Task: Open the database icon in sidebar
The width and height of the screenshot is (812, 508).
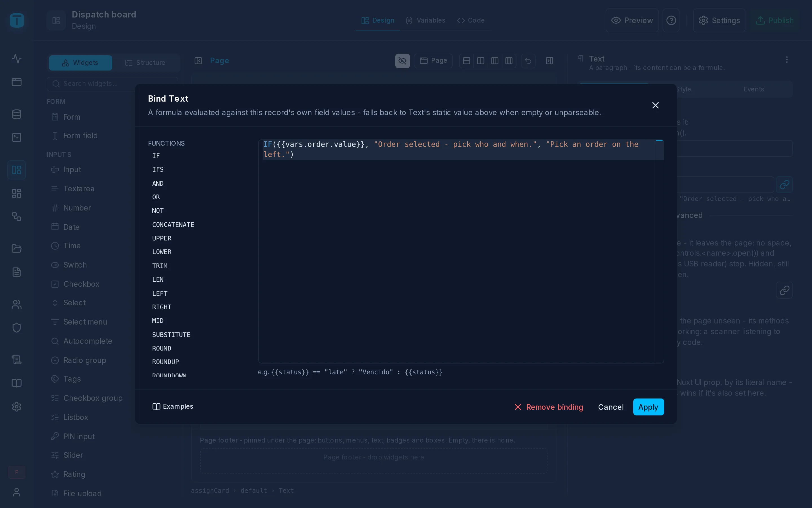Action: pyautogui.click(x=16, y=114)
